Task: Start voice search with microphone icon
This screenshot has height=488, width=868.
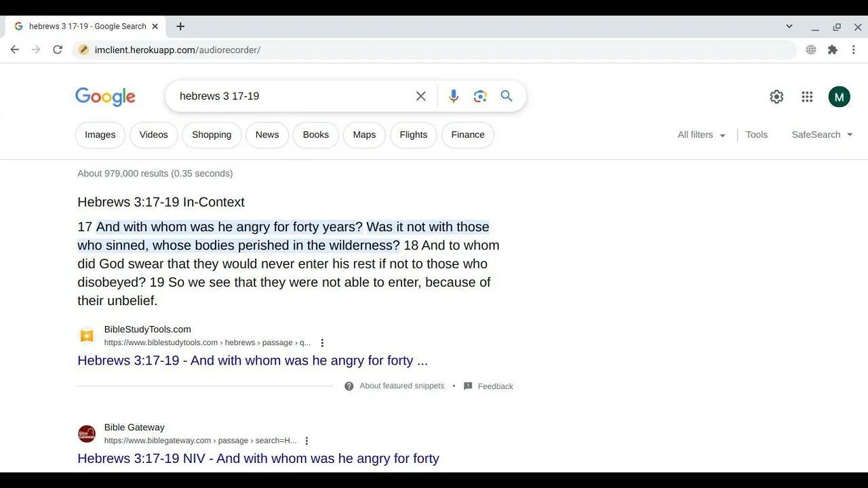Action: click(x=454, y=96)
